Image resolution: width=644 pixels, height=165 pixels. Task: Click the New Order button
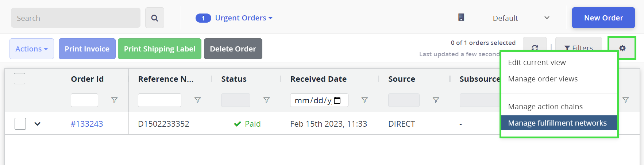pyautogui.click(x=603, y=18)
